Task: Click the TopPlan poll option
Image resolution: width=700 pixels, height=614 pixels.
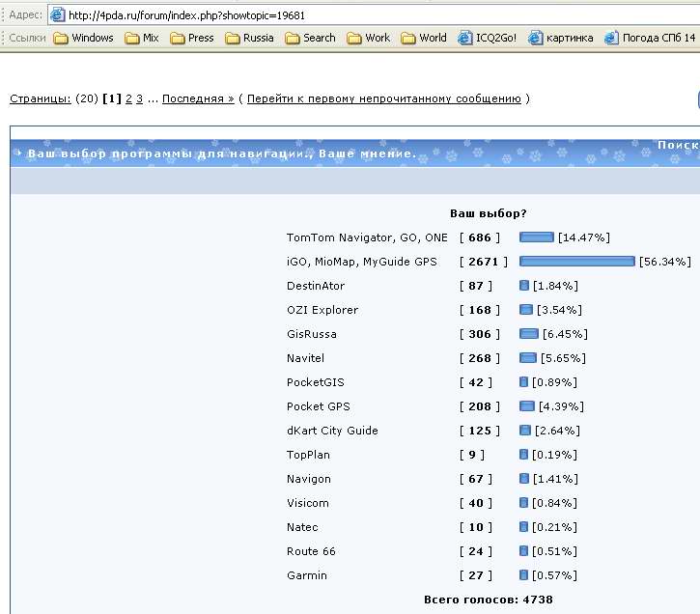Action: 308,455
